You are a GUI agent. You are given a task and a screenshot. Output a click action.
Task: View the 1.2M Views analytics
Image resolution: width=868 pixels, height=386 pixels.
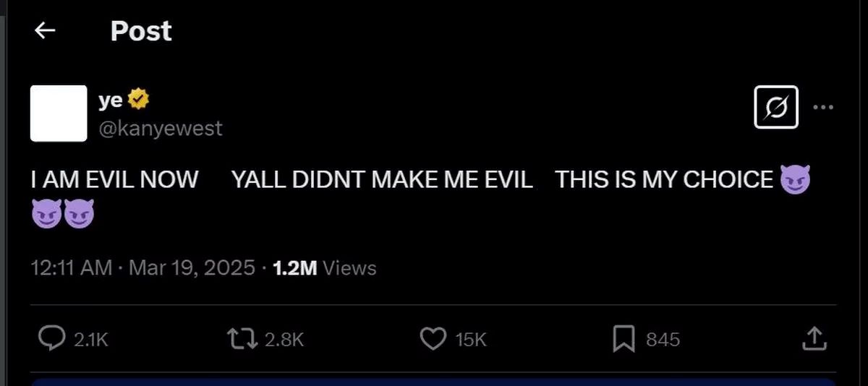(325, 268)
